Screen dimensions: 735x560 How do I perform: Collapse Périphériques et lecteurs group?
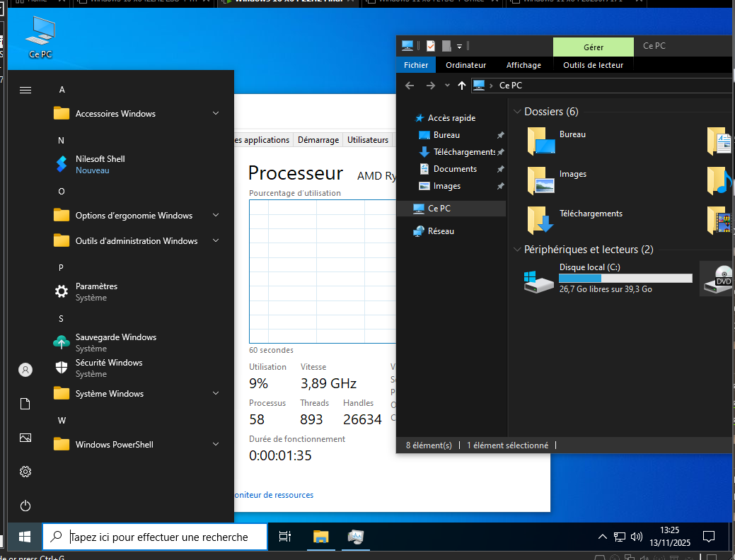click(x=517, y=250)
